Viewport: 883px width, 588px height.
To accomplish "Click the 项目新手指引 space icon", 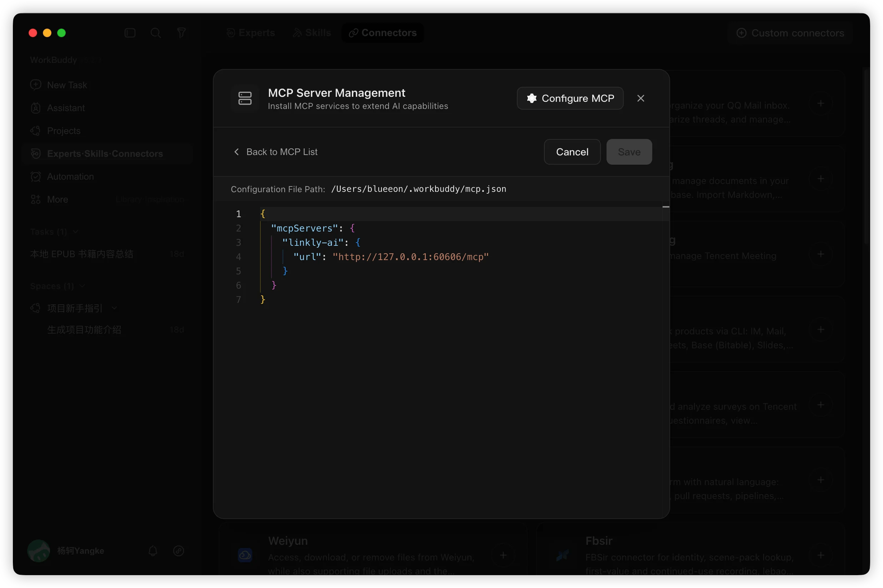I will (36, 308).
